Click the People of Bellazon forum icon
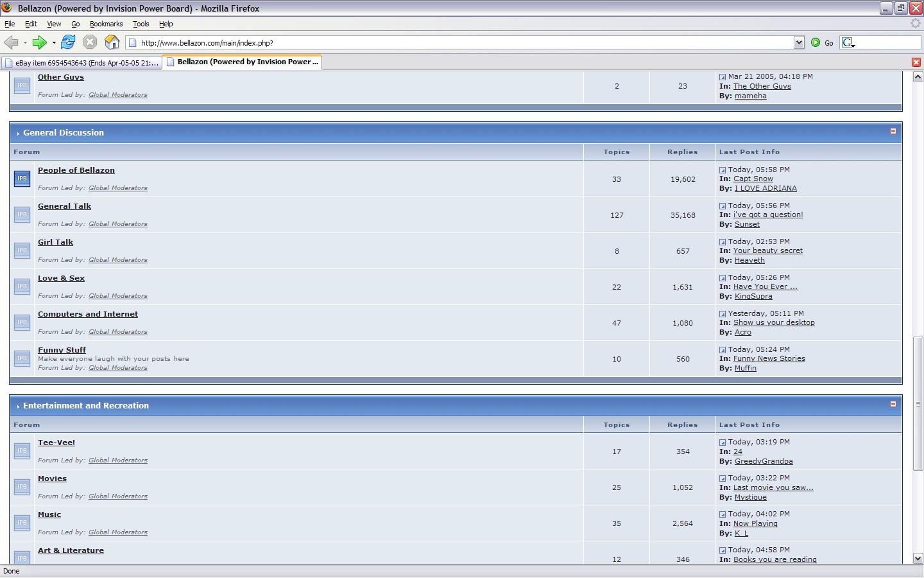 tap(22, 179)
